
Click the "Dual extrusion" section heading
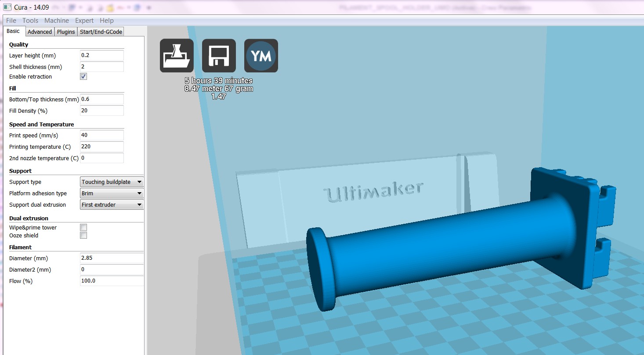29,218
